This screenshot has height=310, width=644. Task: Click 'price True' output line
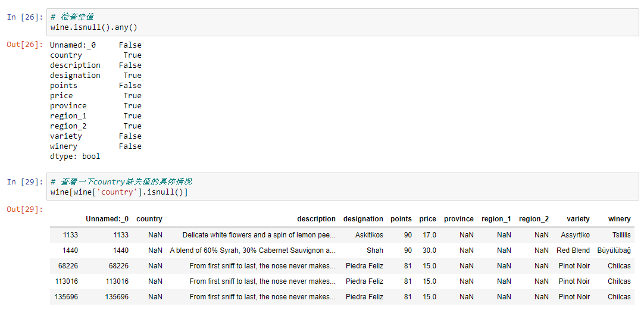96,95
